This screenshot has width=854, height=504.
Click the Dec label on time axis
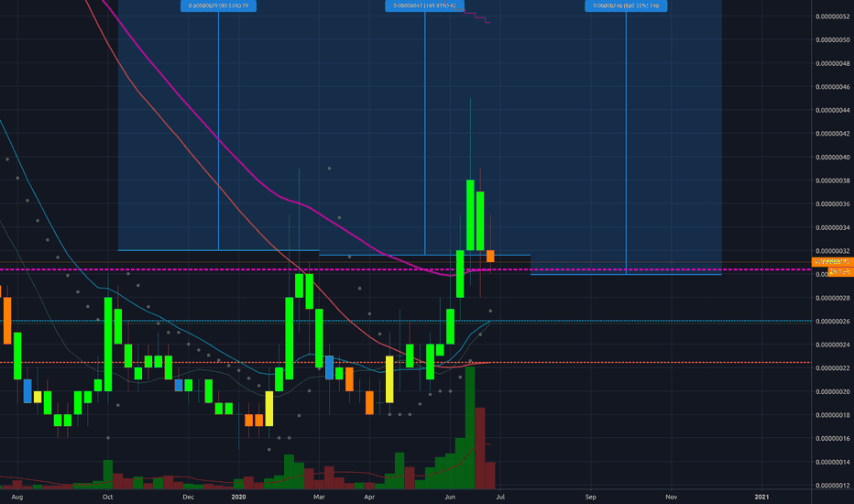point(188,497)
